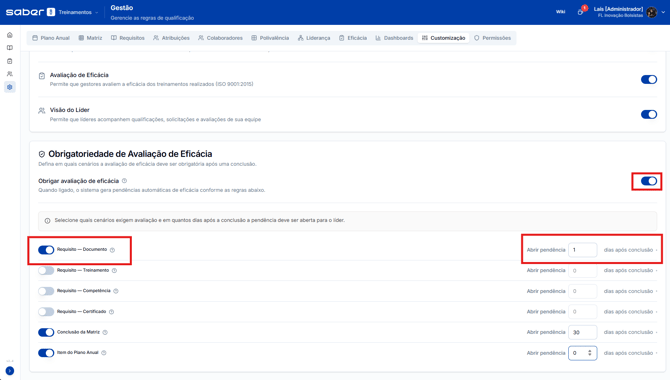Show help for Obrigar avaliação de eficácia

point(124,181)
